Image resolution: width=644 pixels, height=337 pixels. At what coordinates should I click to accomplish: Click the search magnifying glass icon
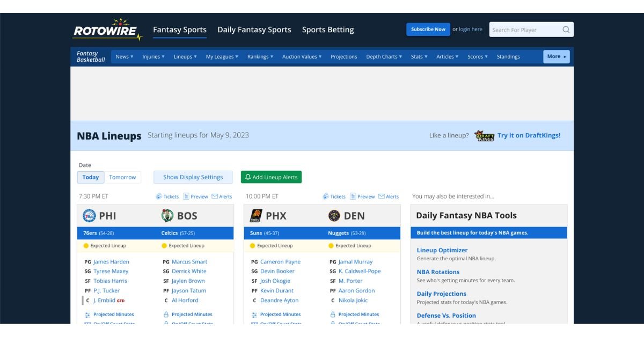[x=566, y=30]
